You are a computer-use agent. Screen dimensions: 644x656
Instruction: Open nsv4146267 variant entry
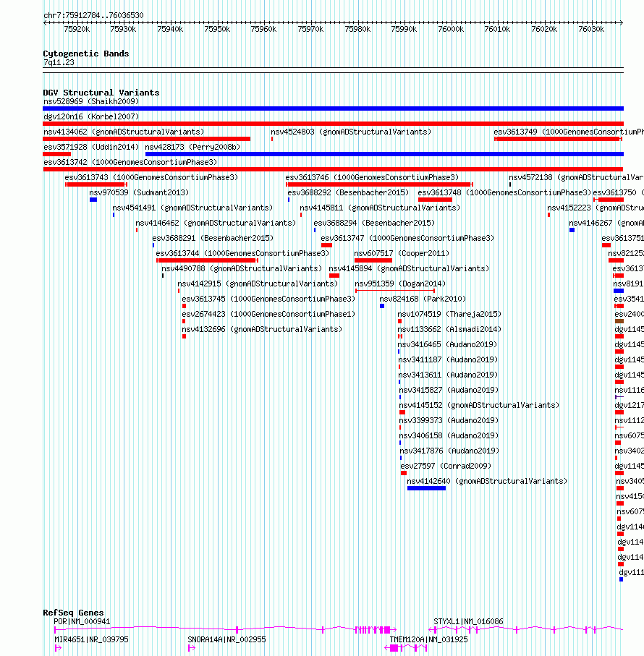(606, 223)
